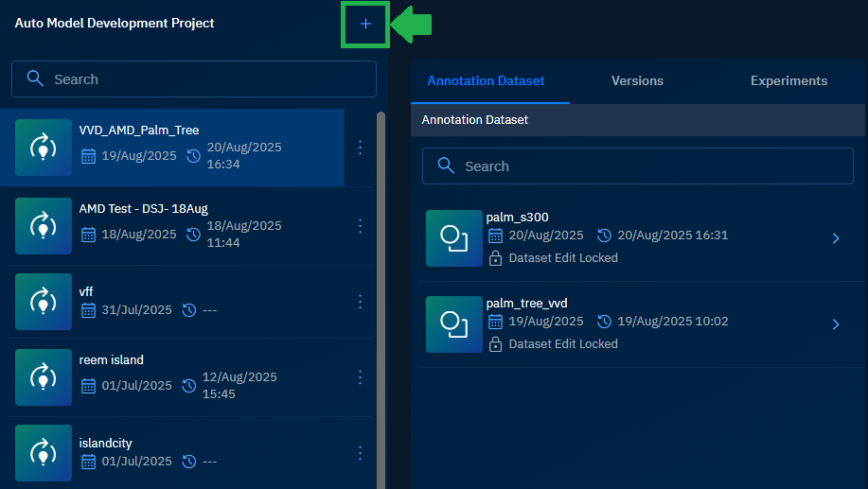
Task: Open three-dot menu for AMD Test - DSJ- 18Aug
Action: [x=360, y=226]
